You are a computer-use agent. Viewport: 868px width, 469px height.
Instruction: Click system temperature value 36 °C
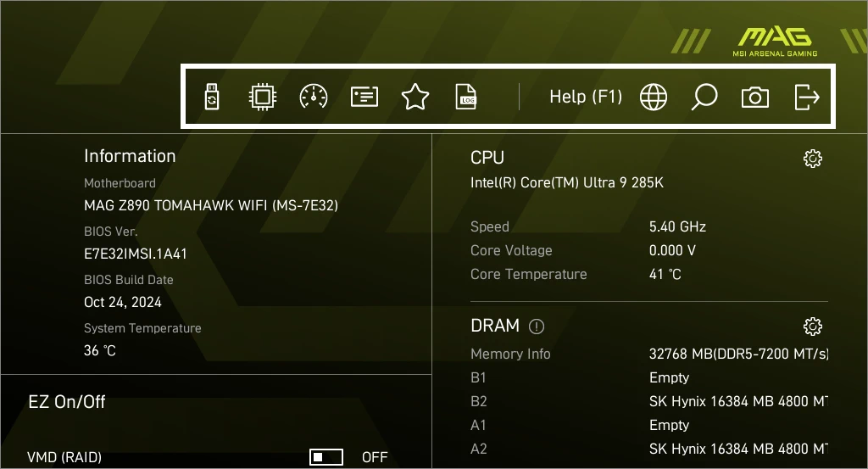coord(100,350)
